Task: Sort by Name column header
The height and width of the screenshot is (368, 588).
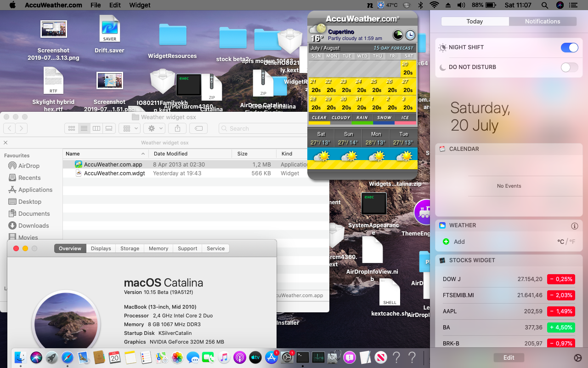Action: point(106,154)
